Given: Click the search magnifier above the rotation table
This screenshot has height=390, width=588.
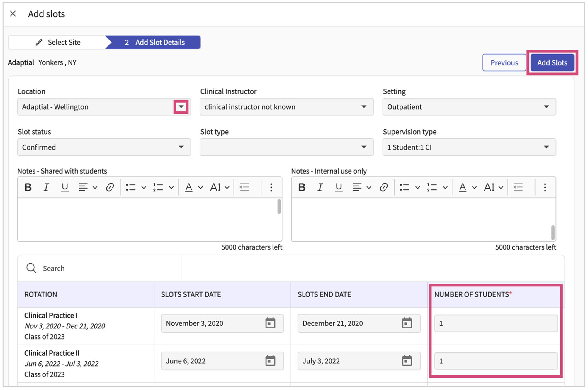Looking at the screenshot, I should pyautogui.click(x=31, y=268).
